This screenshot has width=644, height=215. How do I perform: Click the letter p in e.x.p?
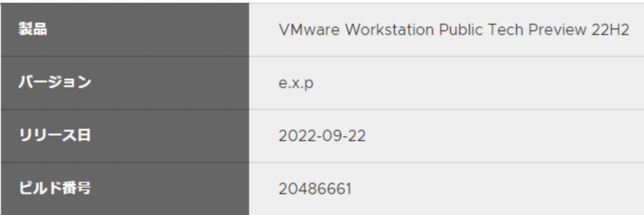click(x=309, y=84)
